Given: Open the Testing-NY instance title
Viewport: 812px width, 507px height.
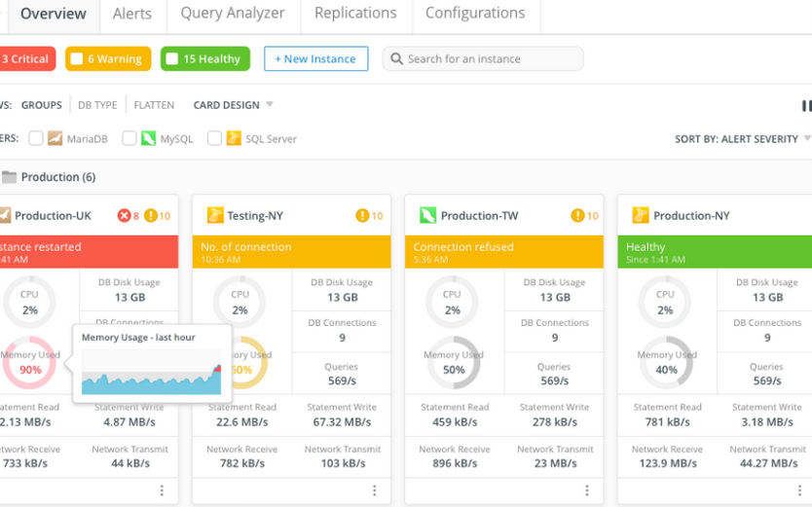Looking at the screenshot, I should [255, 216].
